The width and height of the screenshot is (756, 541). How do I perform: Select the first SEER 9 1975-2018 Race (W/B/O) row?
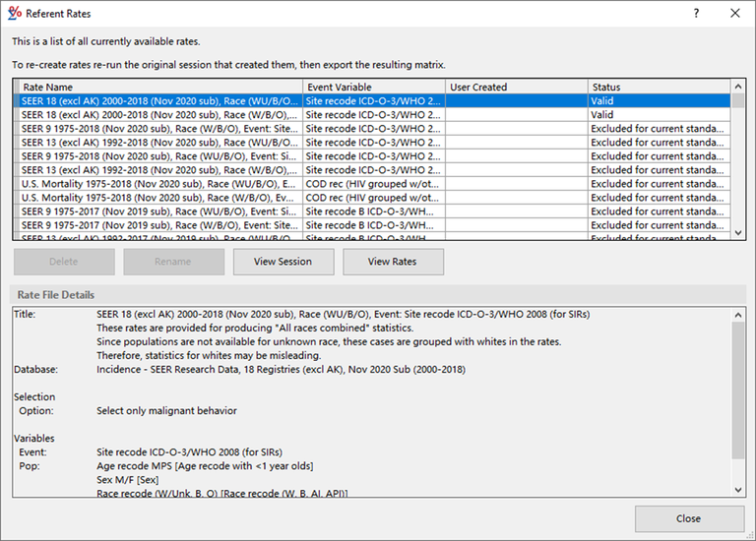[x=157, y=129]
